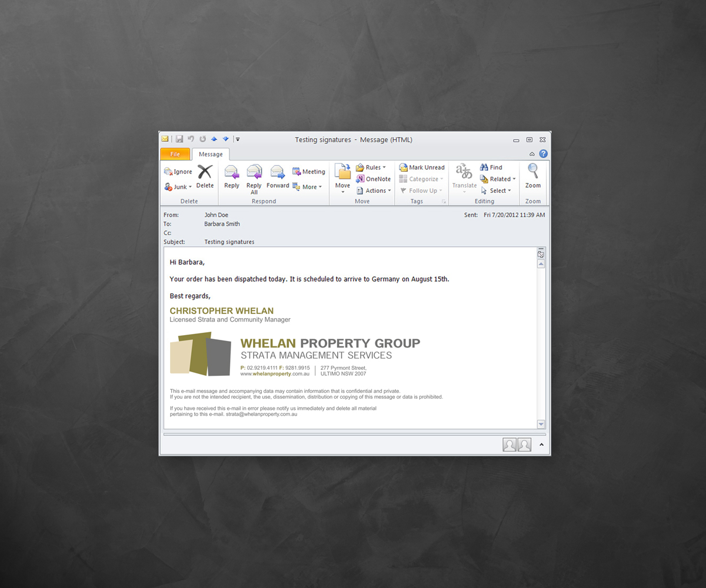Go to the previous item with the up arrow

(214, 139)
